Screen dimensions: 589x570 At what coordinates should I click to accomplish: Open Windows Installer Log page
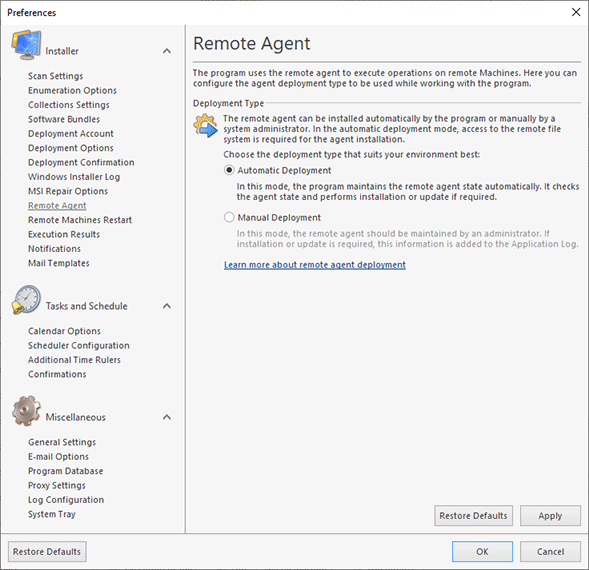pyautogui.click(x=74, y=177)
